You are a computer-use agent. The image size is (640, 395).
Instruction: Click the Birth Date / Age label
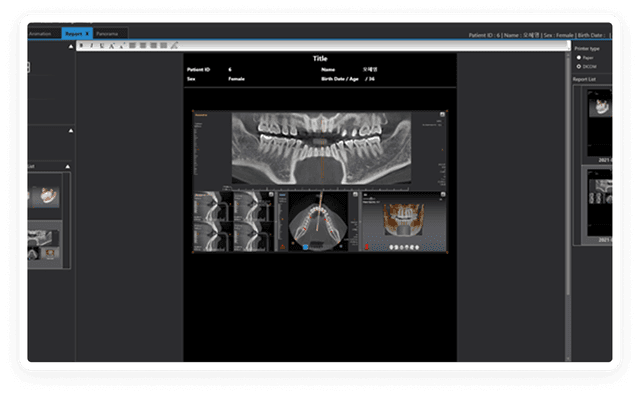[x=340, y=79]
